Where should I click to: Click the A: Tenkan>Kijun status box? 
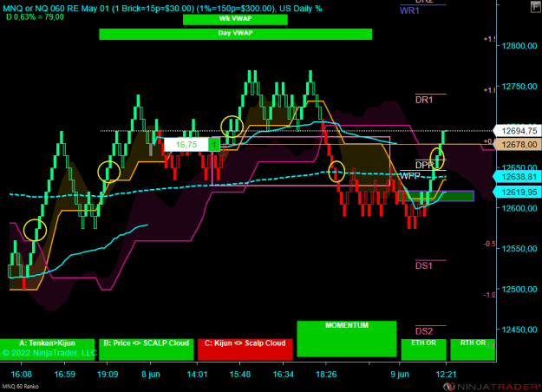click(47, 350)
